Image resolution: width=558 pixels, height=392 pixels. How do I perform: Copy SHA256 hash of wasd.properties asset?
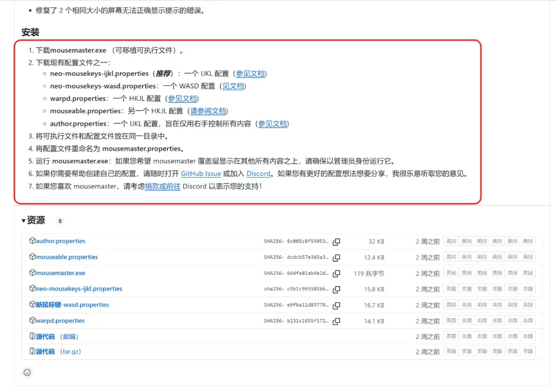[x=336, y=305]
